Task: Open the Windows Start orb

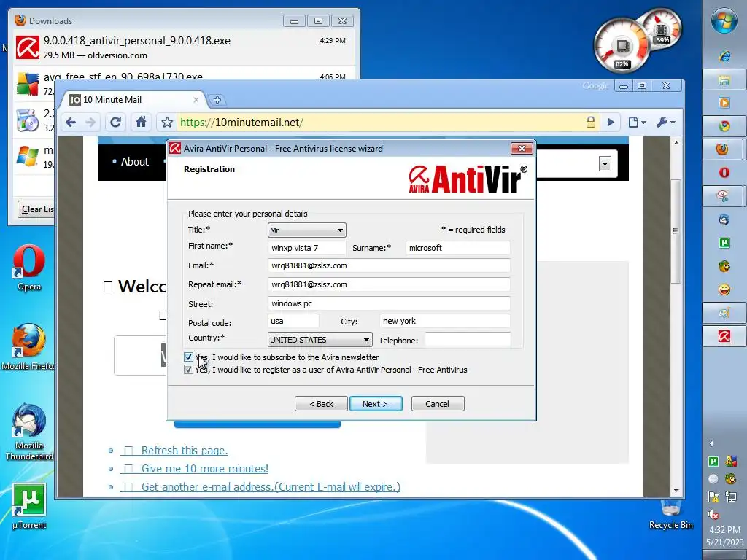Action: pos(724,21)
